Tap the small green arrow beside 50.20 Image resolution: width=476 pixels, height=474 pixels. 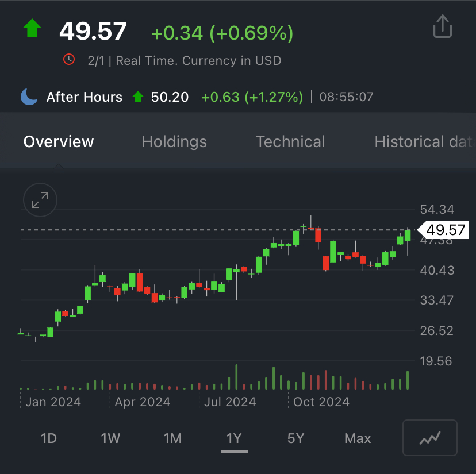[x=138, y=97]
